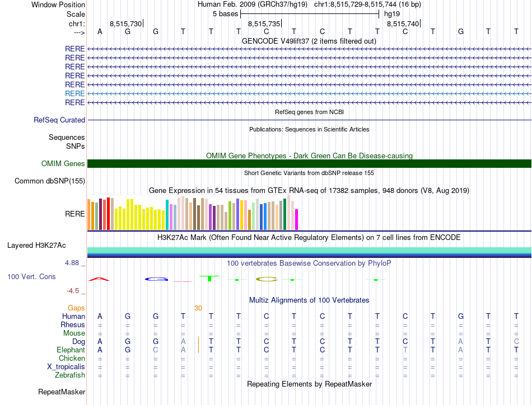Screen dimensions: 532x405
Task: Click the RepeatMasker track label
Action: tap(62, 392)
